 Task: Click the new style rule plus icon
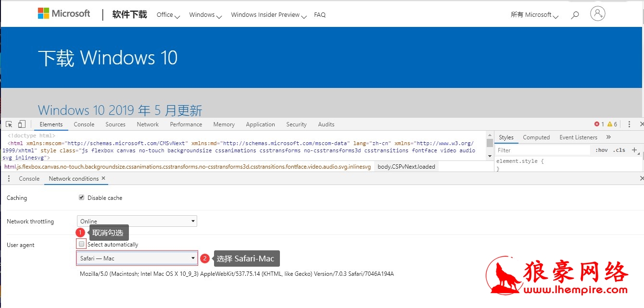coord(634,150)
